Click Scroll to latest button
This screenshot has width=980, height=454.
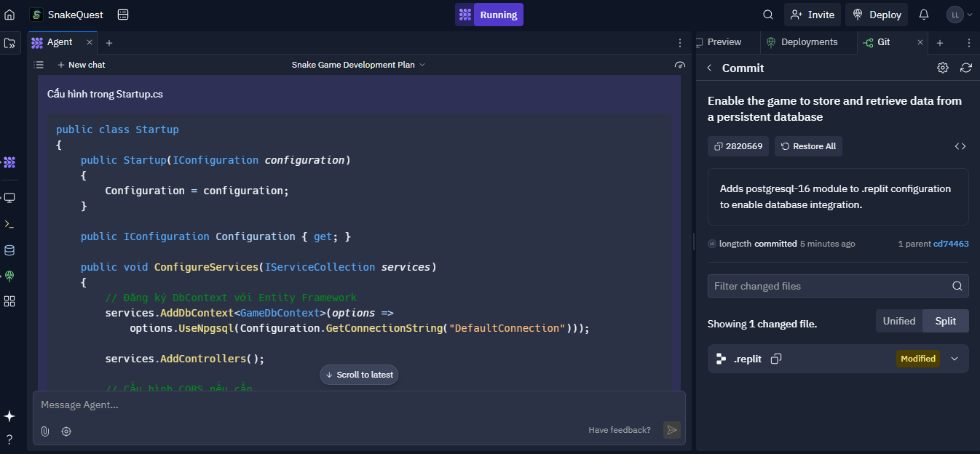click(359, 375)
